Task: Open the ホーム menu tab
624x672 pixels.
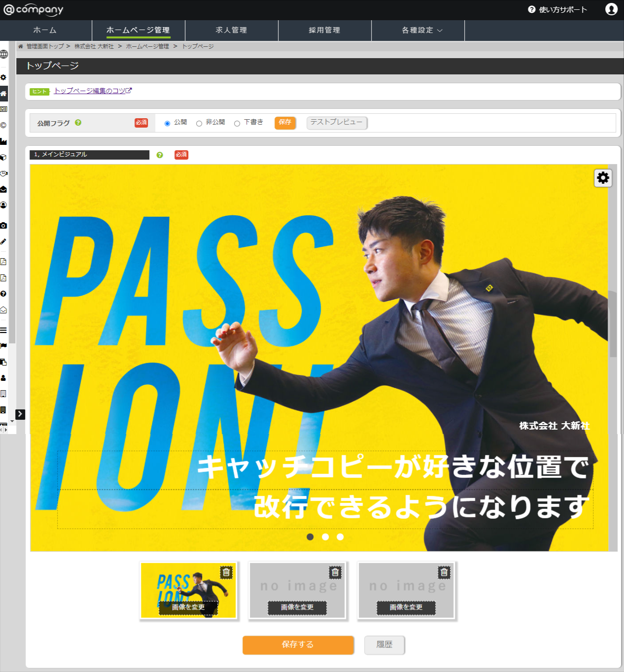Action: click(x=46, y=30)
